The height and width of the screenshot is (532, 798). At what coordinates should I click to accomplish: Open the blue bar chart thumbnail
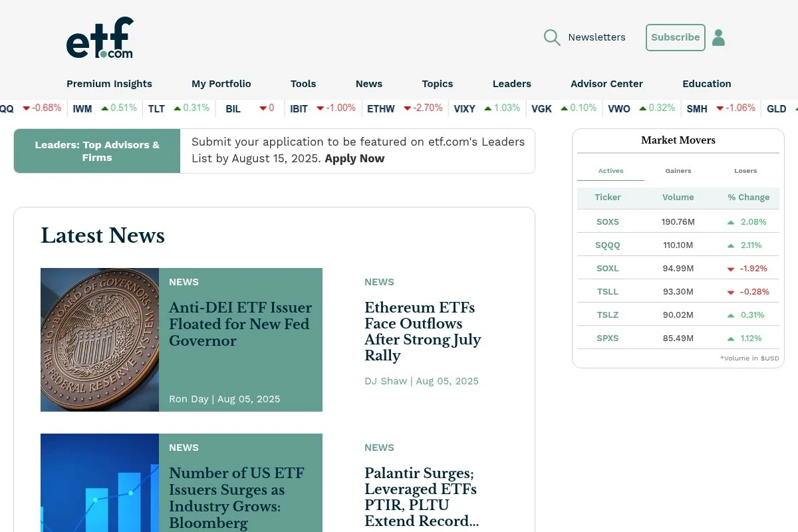coord(100,483)
